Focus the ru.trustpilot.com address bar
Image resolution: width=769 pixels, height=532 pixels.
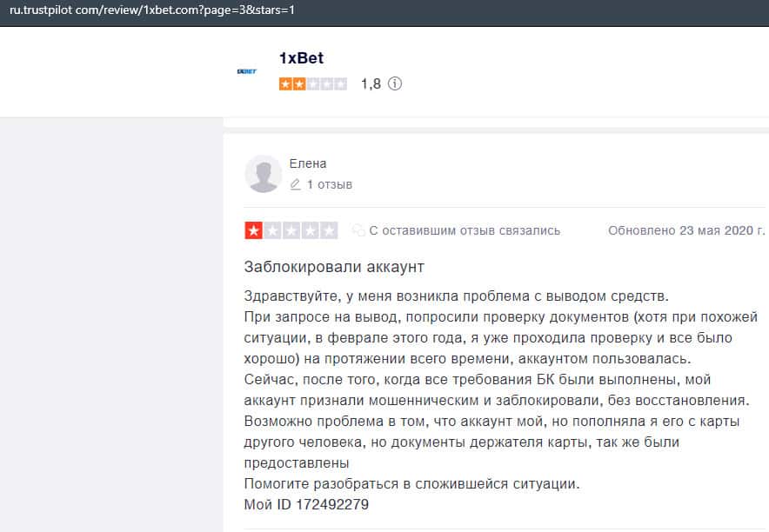[x=174, y=10]
